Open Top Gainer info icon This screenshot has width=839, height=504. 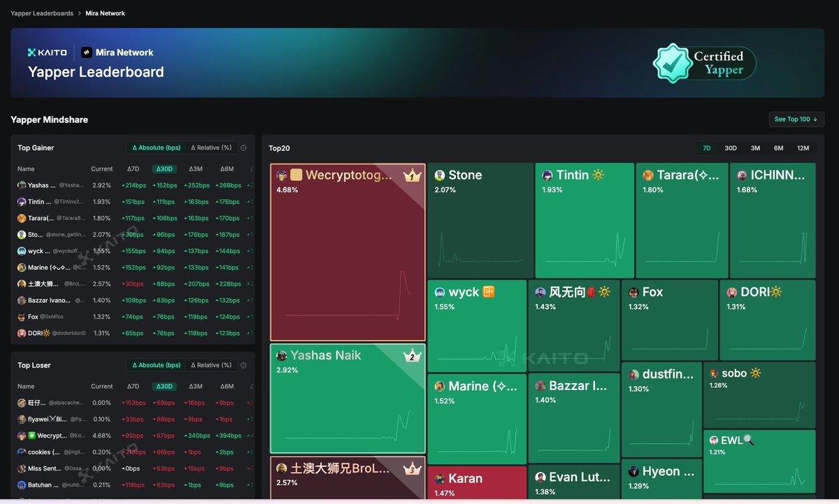pos(243,147)
